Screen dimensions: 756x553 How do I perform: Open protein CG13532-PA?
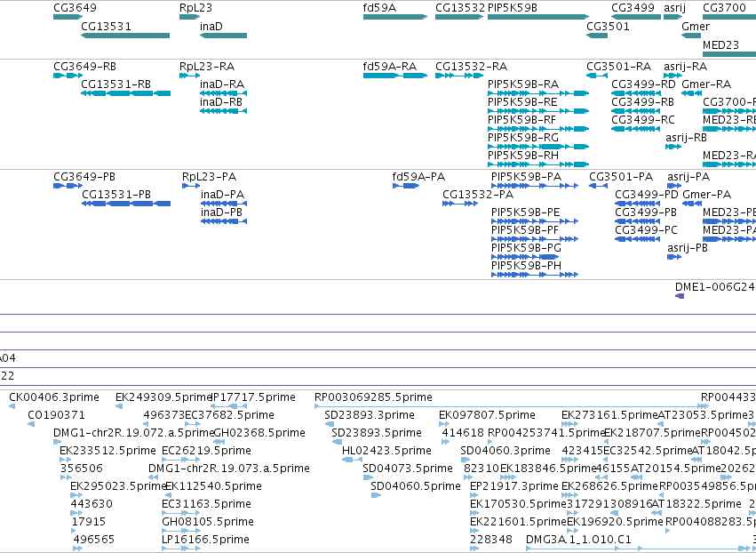478,195
